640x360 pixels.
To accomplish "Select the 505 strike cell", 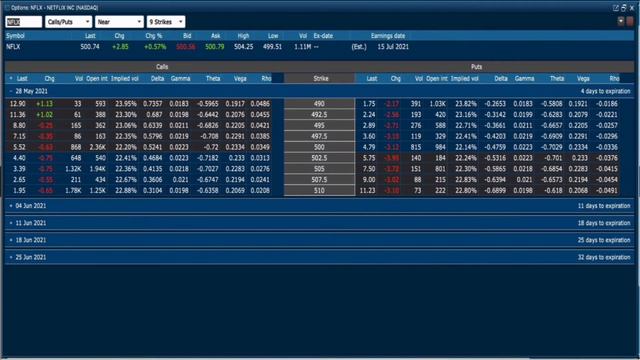I will point(319,169).
